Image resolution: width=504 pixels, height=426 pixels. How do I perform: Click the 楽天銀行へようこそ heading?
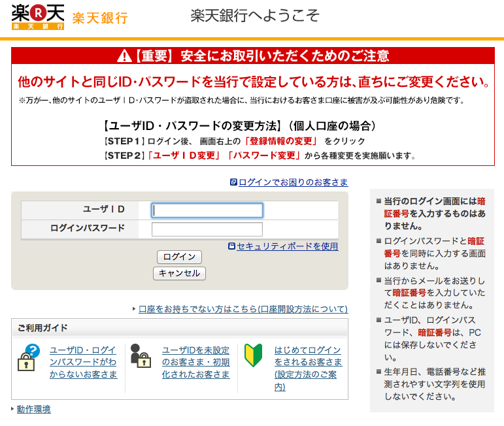[x=255, y=16]
